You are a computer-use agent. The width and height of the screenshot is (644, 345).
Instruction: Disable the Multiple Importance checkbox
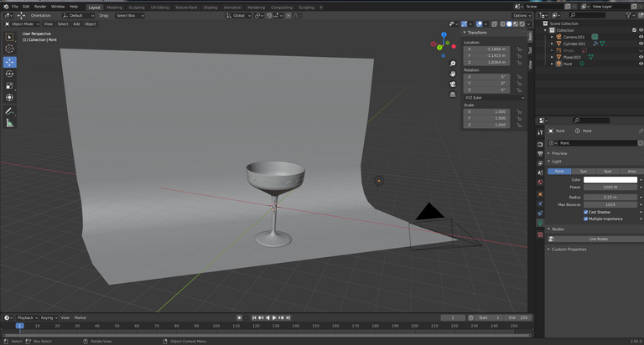click(586, 219)
